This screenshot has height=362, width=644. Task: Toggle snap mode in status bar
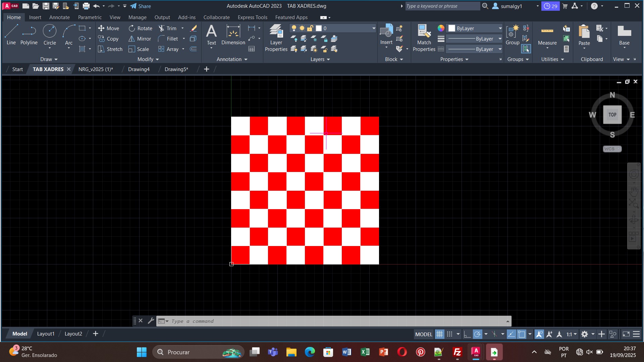(450, 334)
